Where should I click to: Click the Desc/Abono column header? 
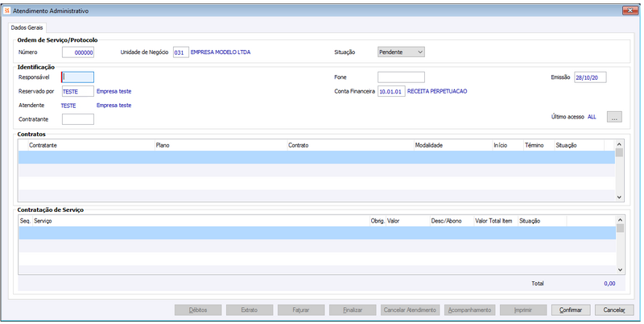point(452,221)
